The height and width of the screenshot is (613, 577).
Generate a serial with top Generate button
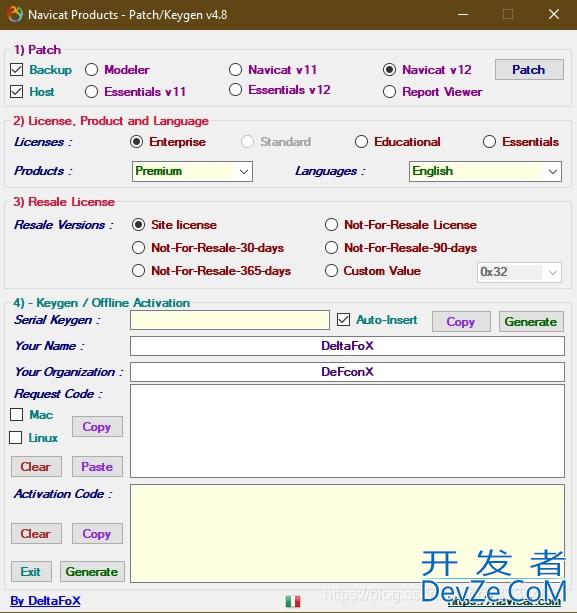[x=531, y=322]
